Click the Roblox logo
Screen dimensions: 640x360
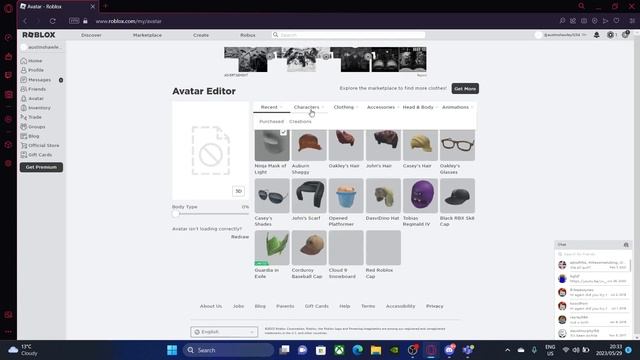point(39,35)
